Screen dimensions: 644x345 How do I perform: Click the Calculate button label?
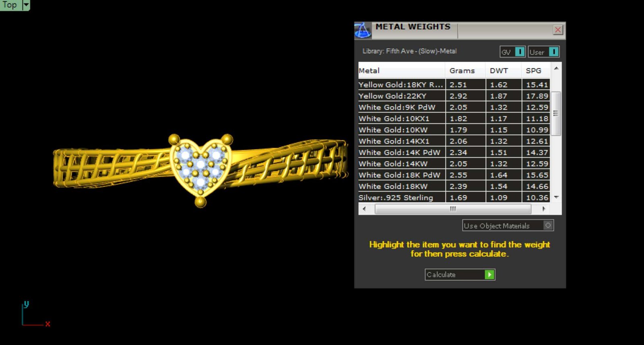click(441, 275)
